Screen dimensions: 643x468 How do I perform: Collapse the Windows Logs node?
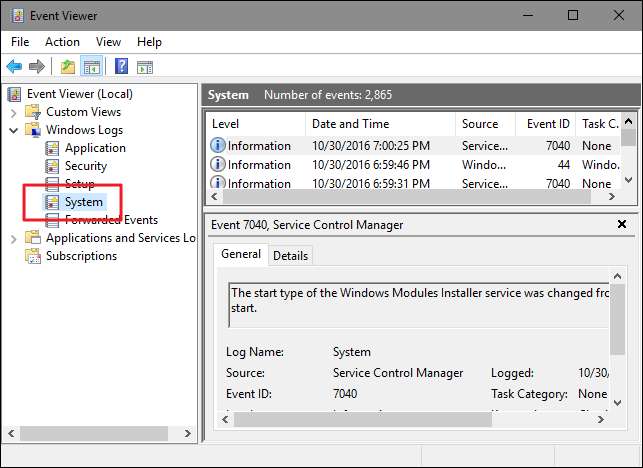(14, 130)
